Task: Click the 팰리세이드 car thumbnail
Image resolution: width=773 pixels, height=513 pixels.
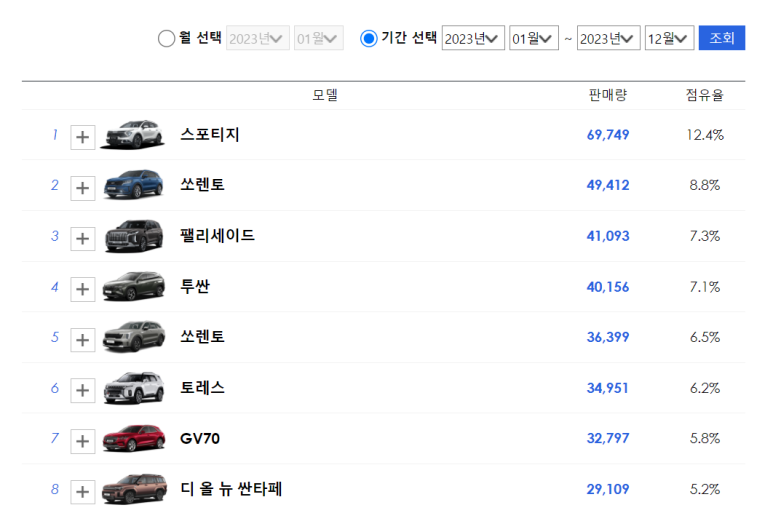Action: (134, 236)
